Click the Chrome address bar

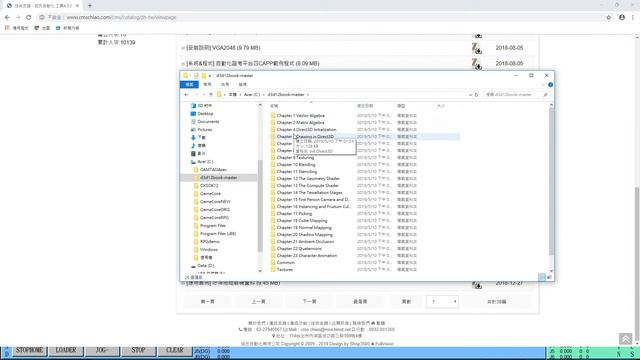(318, 18)
